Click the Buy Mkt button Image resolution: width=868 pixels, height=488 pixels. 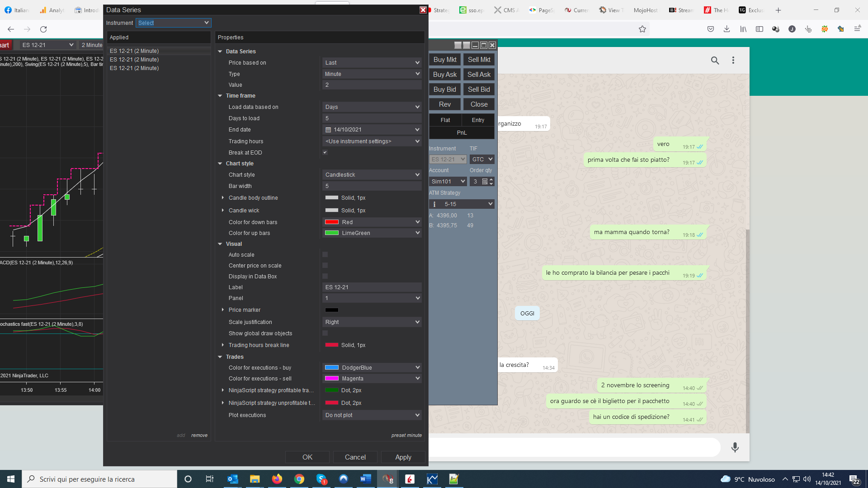point(444,60)
